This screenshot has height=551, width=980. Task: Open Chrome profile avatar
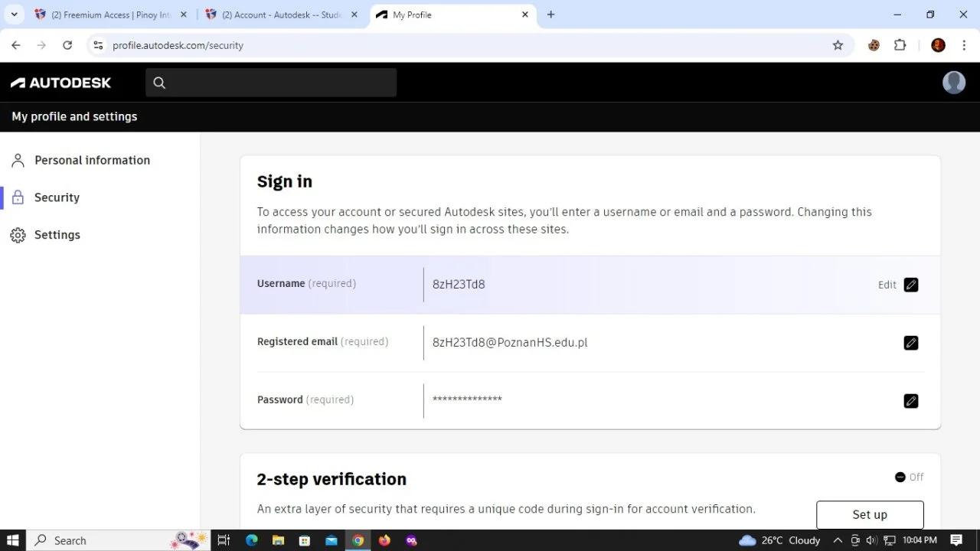(x=938, y=45)
